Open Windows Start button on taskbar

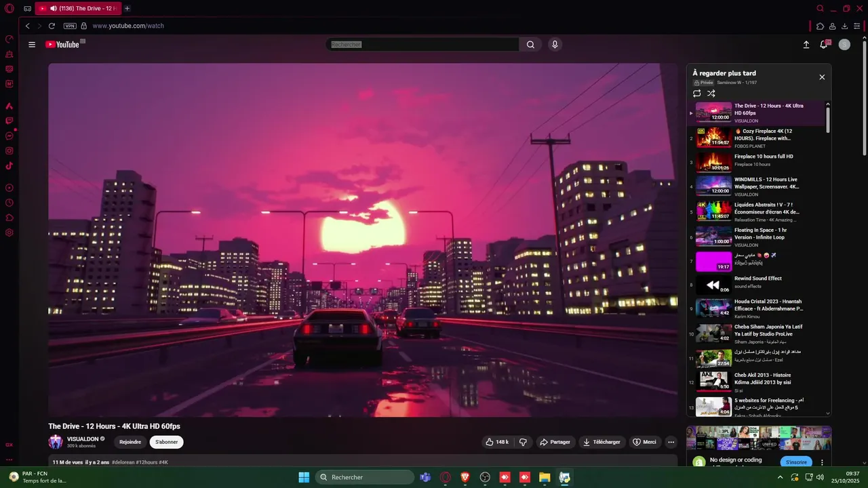click(x=304, y=477)
